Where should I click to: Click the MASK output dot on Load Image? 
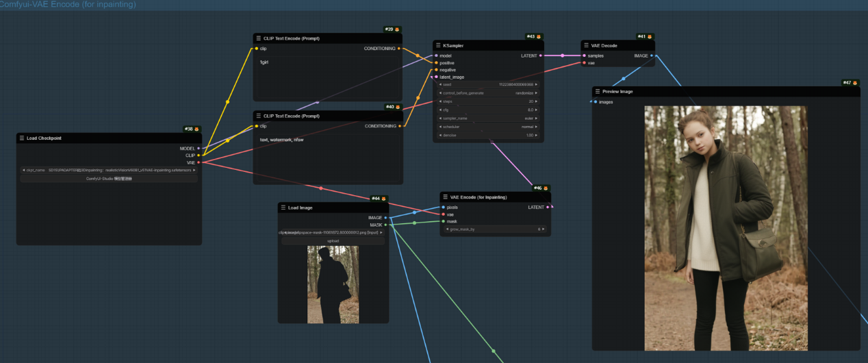pos(386,225)
